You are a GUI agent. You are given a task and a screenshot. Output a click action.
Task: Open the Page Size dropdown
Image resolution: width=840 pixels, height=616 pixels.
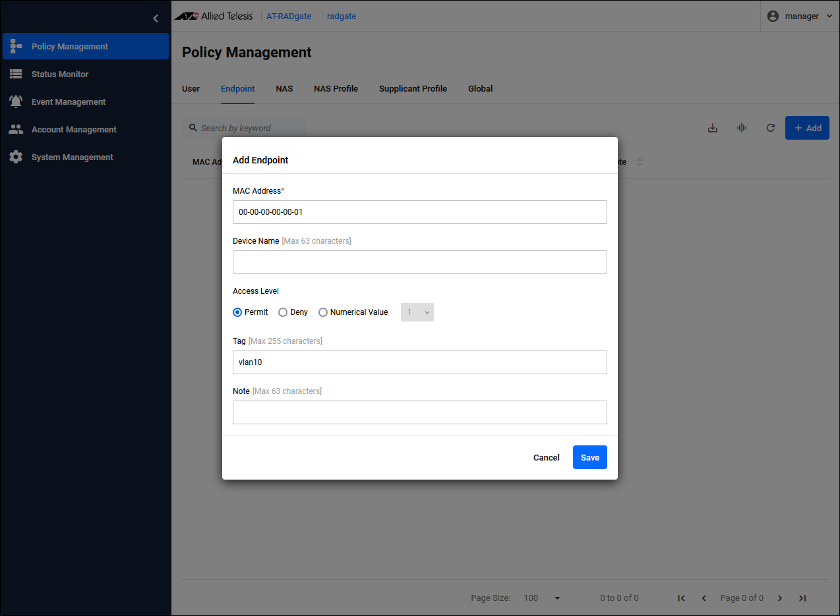coord(542,598)
